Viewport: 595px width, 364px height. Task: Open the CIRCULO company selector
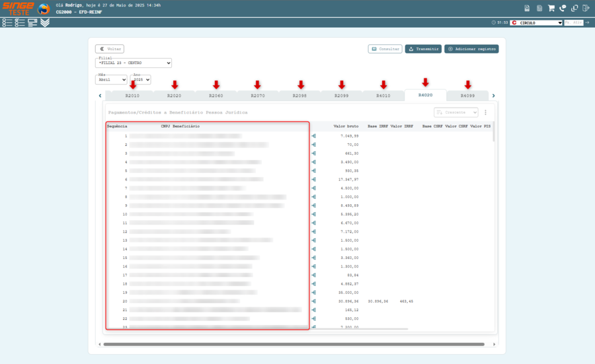tap(536, 22)
